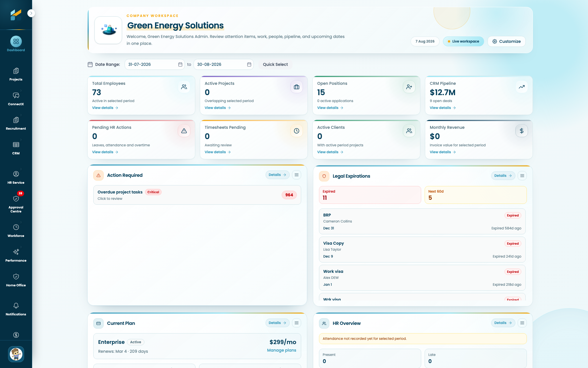Click the end date field 30-08-2026
Screen dimensions: 588x368
pyautogui.click(x=224, y=64)
